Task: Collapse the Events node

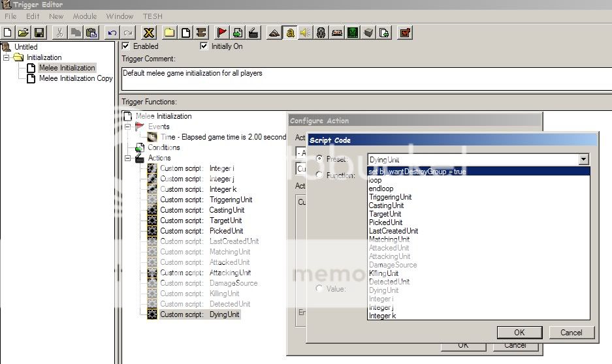Action: point(127,127)
